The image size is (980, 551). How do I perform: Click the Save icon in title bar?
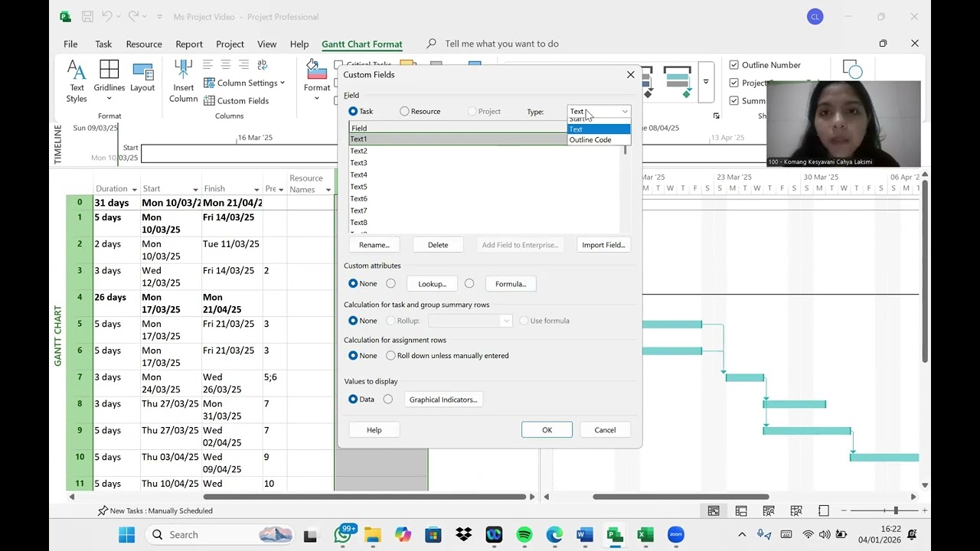[x=87, y=16]
